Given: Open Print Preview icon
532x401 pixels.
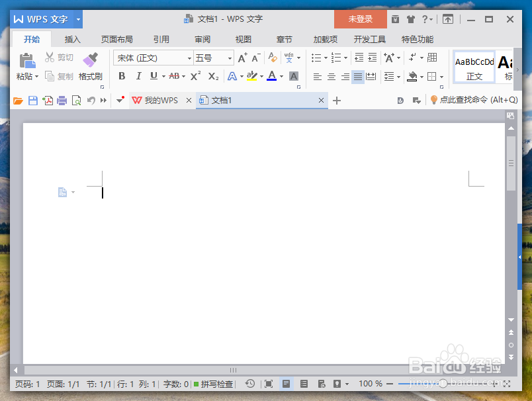Looking at the screenshot, I should [76, 101].
